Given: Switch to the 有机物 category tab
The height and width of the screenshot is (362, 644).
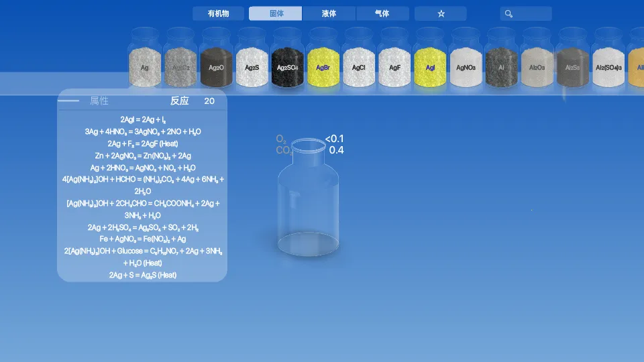Looking at the screenshot, I should pos(218,13).
